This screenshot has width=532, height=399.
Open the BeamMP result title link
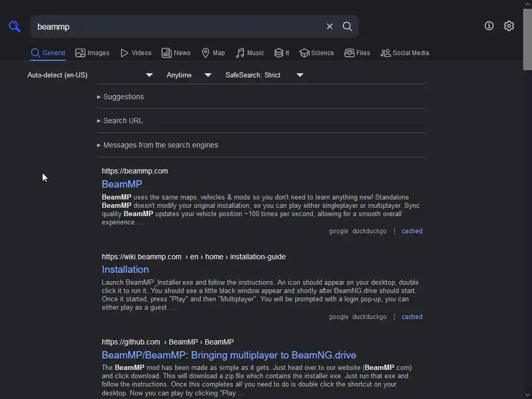click(x=122, y=184)
